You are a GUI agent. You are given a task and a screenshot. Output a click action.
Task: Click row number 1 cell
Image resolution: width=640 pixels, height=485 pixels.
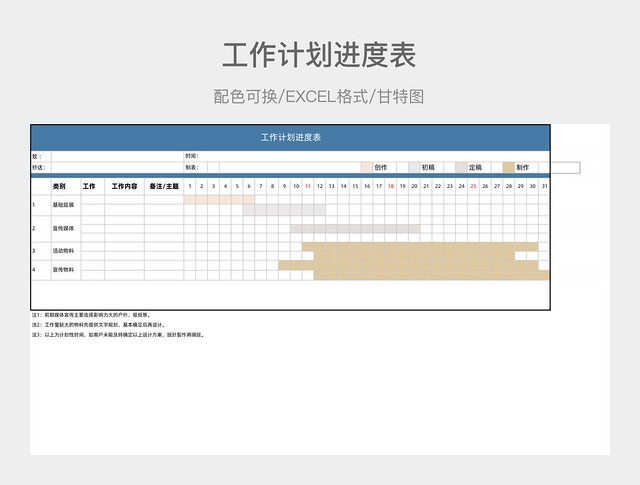click(41, 205)
